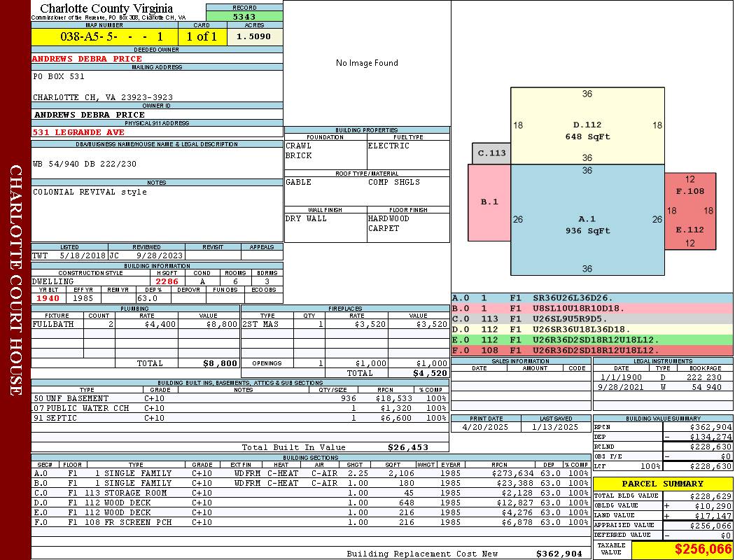Click the acres value 1.5090

coord(255,36)
